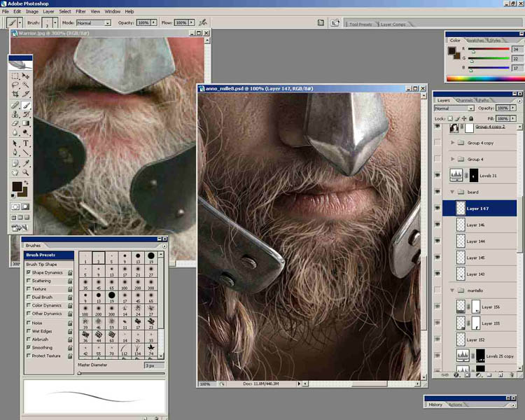
Task: Collapse the beard layer group
Action: (x=452, y=192)
